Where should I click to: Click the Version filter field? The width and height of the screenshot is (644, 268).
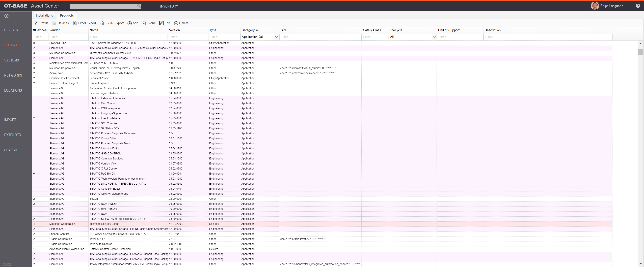[x=188, y=37]
